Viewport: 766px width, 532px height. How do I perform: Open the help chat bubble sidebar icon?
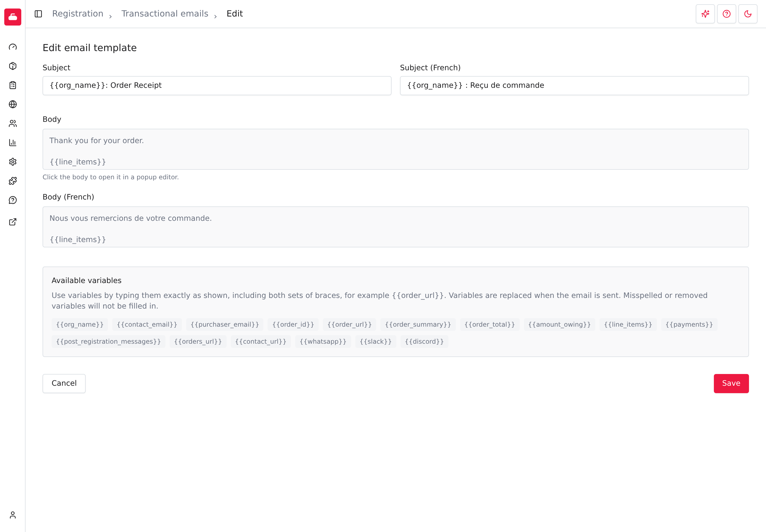pos(13,200)
